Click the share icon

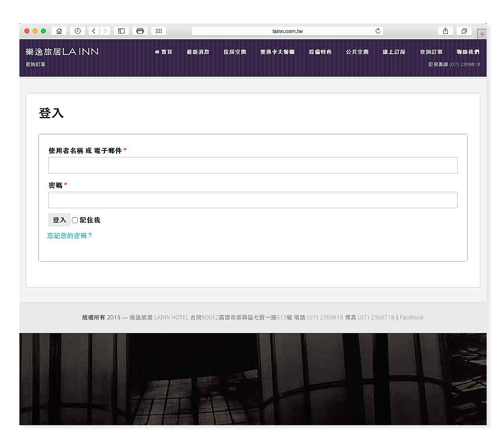tap(445, 31)
